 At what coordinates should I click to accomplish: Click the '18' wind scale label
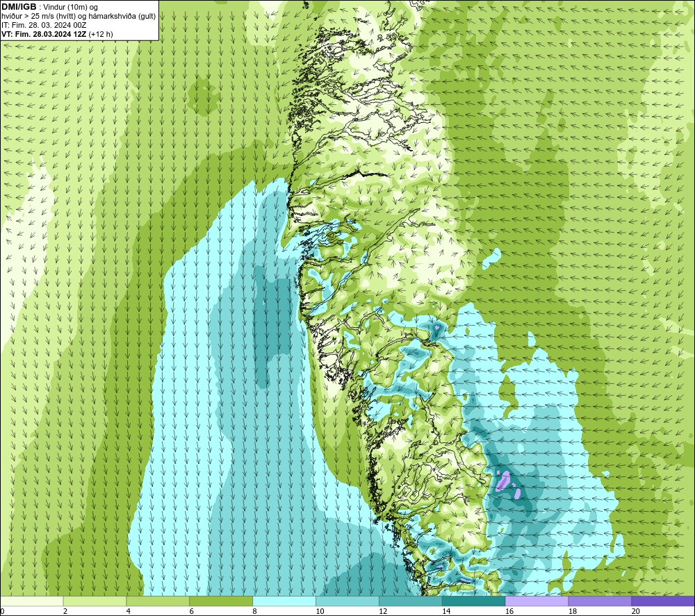point(572,612)
